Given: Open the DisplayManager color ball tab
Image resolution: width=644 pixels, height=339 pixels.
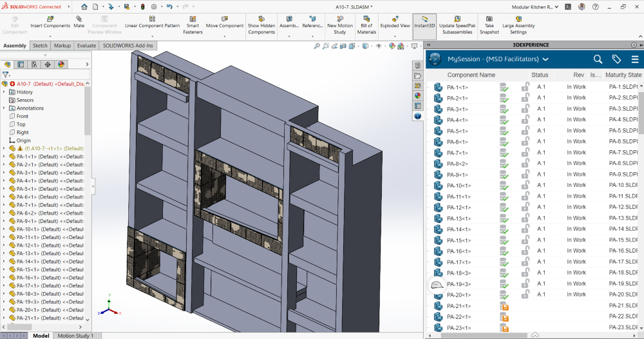Looking at the screenshot, I should point(61,64).
